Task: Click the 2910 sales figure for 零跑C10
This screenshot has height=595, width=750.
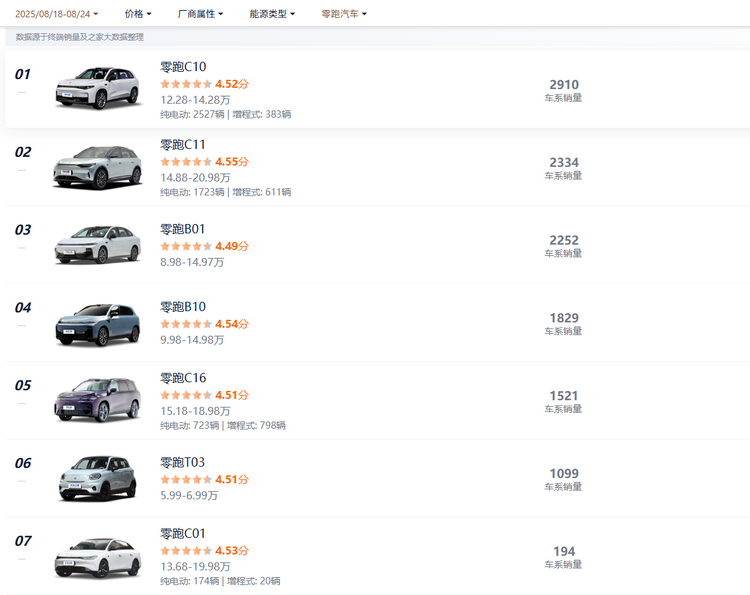Action: (563, 85)
